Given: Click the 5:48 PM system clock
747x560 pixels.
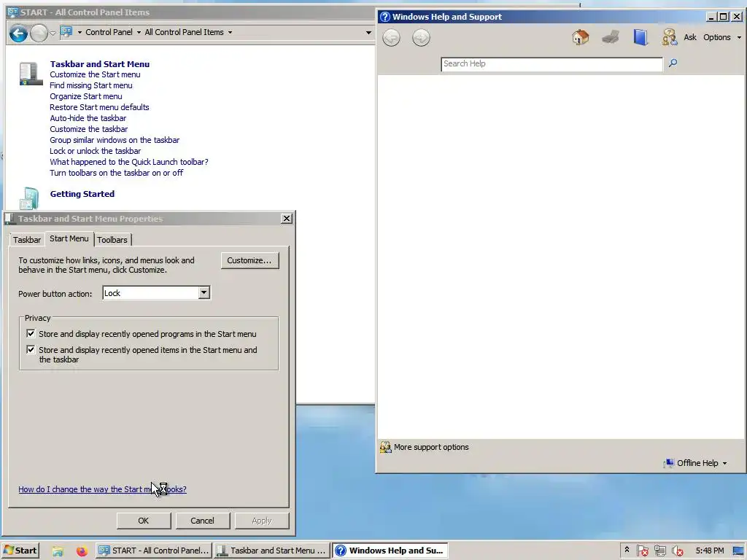Looking at the screenshot, I should [709, 551].
